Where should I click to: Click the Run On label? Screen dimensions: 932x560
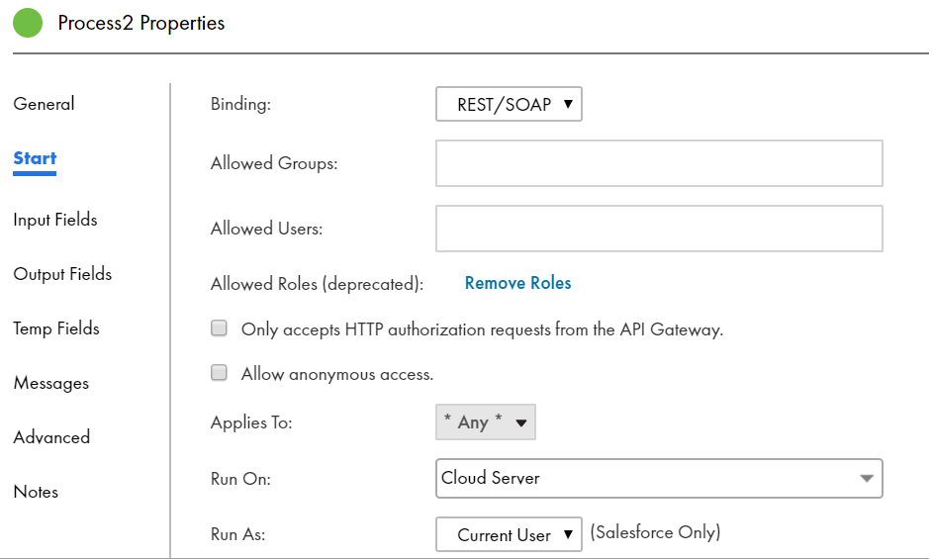[x=240, y=479]
